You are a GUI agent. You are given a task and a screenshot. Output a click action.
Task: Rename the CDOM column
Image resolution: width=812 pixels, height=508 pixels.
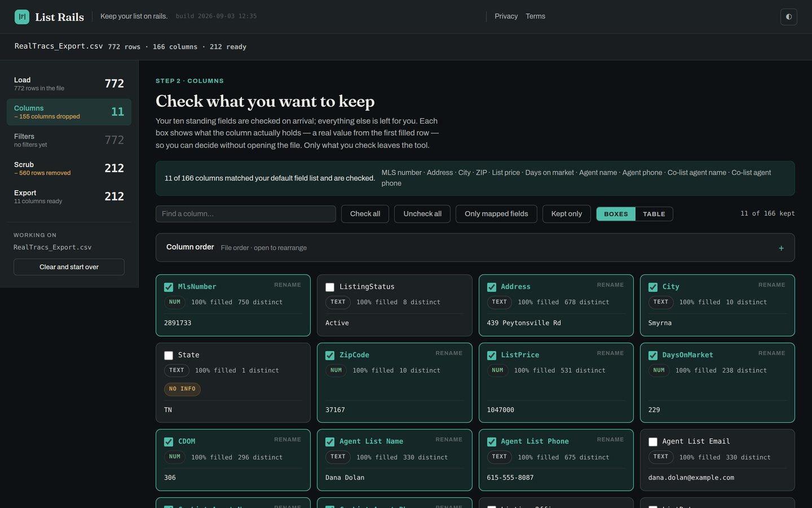[288, 440]
